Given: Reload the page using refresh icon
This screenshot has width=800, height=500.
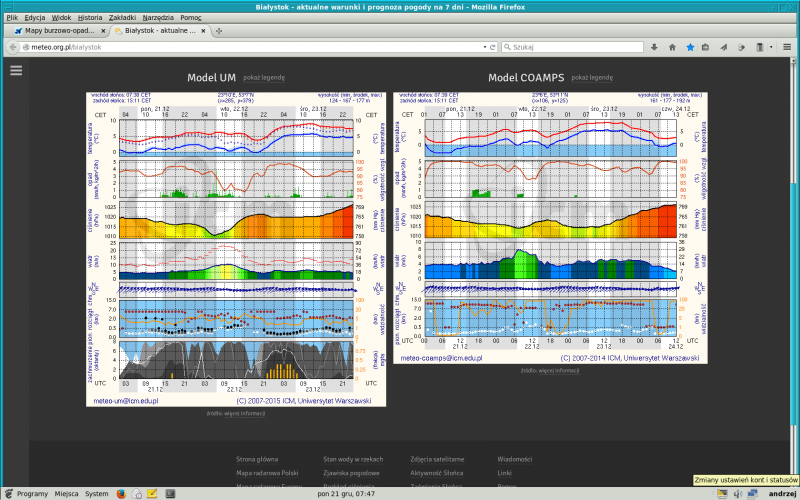Looking at the screenshot, I should tap(490, 47).
